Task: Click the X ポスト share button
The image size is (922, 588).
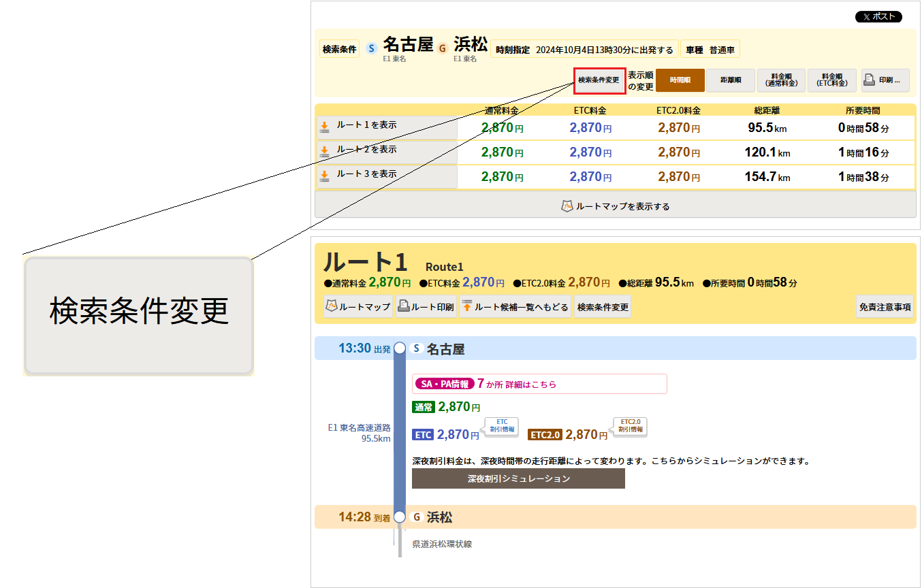Action: (x=878, y=17)
